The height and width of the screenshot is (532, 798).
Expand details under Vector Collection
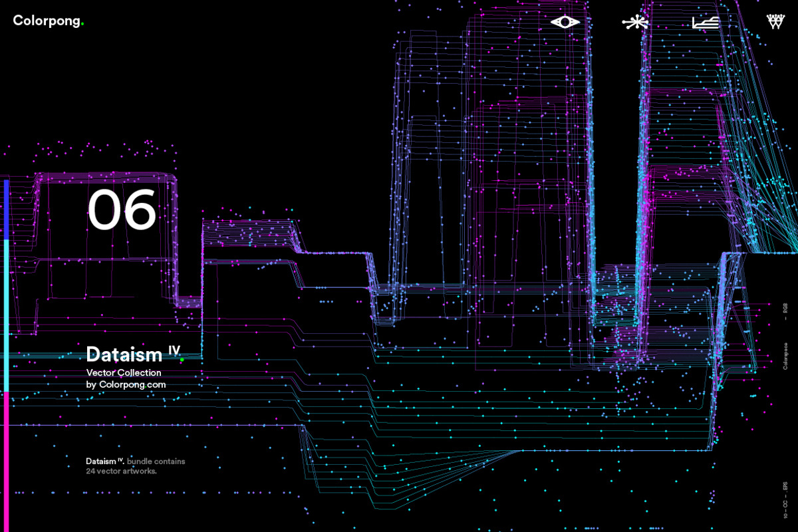(123, 372)
